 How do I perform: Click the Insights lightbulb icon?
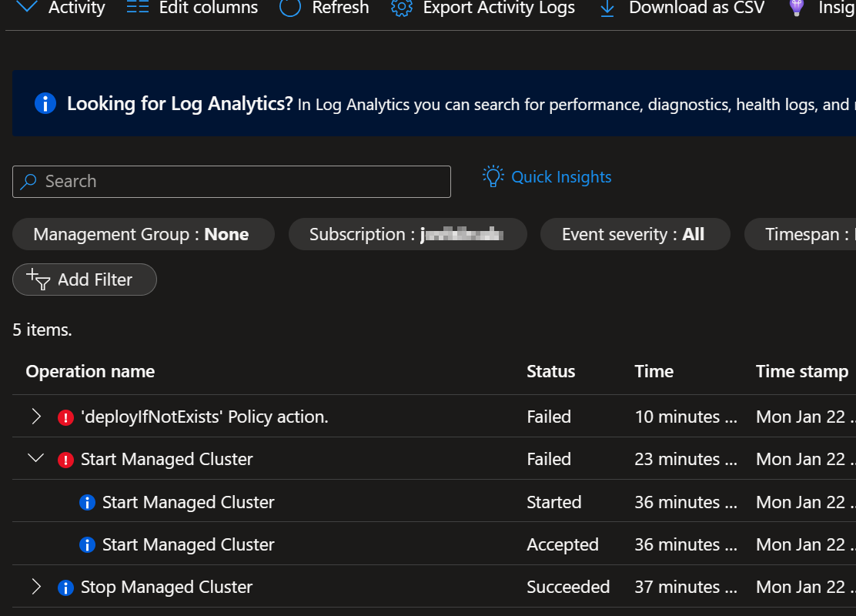click(796, 8)
